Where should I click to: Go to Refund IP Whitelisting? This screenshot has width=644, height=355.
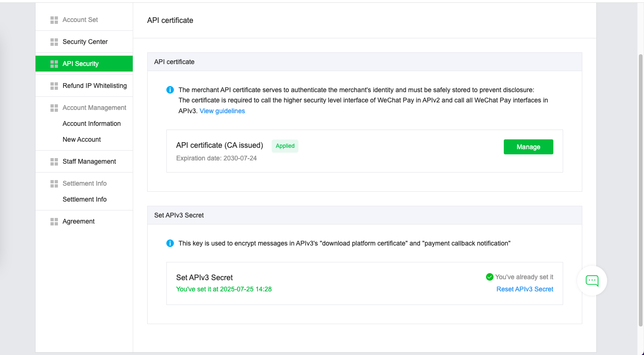point(94,86)
